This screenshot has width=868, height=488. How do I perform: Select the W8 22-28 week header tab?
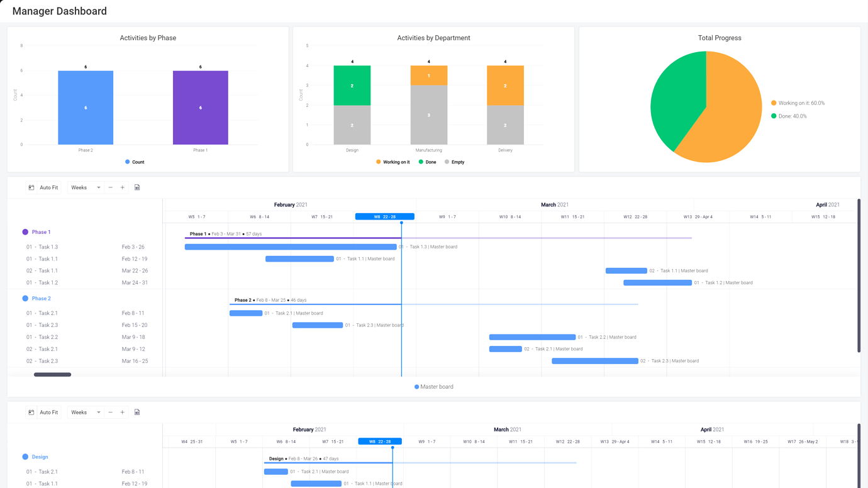(384, 216)
